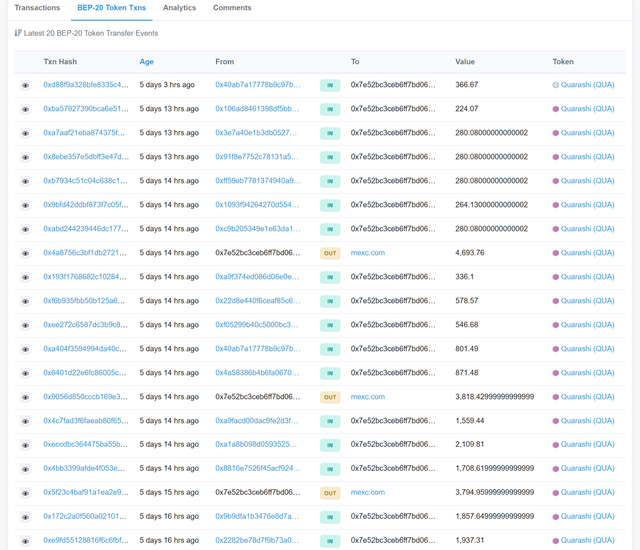The width and height of the screenshot is (640, 550).
Task: Select the BEP-20 Token Txns tab
Action: pos(111,8)
